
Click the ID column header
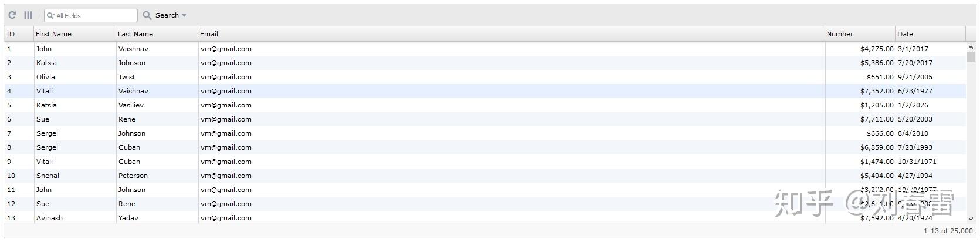coord(11,34)
